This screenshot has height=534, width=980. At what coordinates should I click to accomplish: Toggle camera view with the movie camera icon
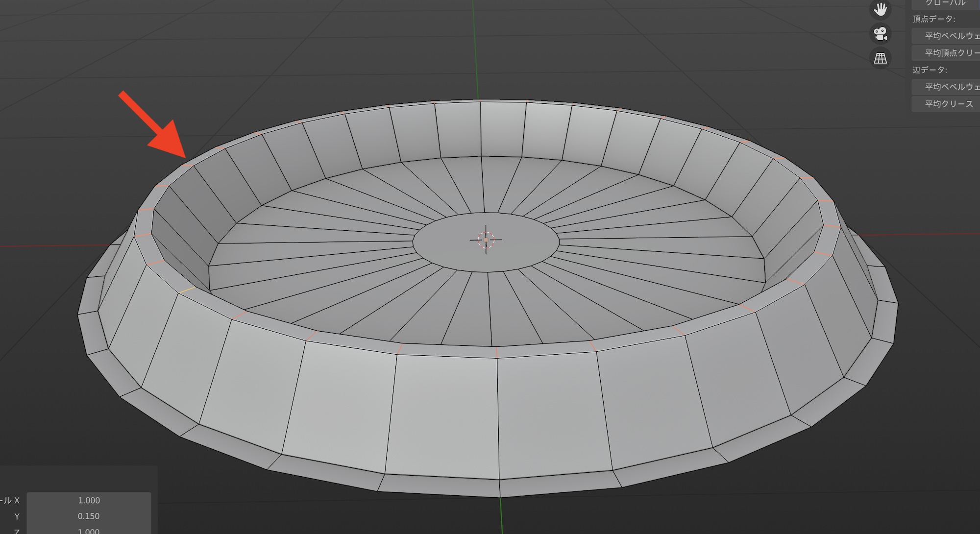(880, 34)
